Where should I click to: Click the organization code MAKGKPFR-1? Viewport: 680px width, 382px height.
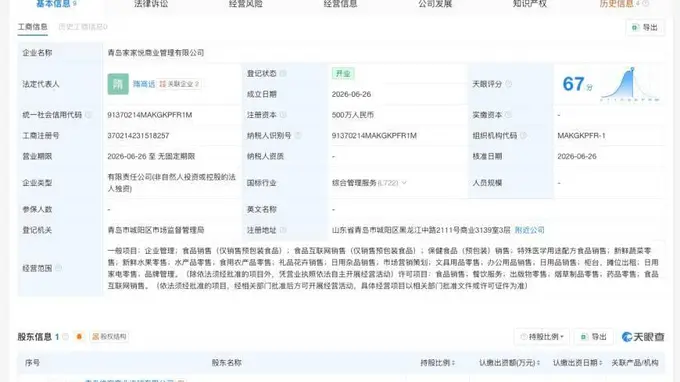coord(581,136)
